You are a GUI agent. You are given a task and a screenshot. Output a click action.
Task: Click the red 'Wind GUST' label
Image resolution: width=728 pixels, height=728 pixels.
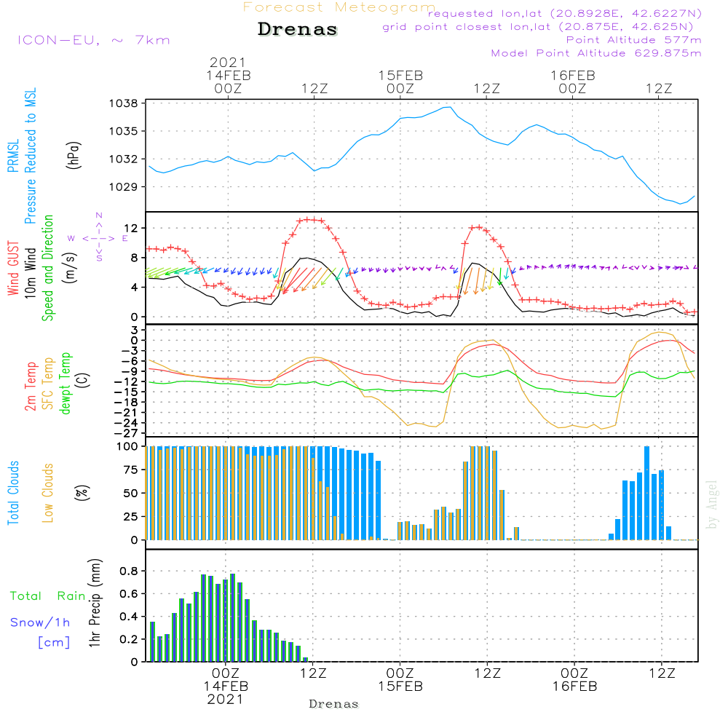coord(13,268)
